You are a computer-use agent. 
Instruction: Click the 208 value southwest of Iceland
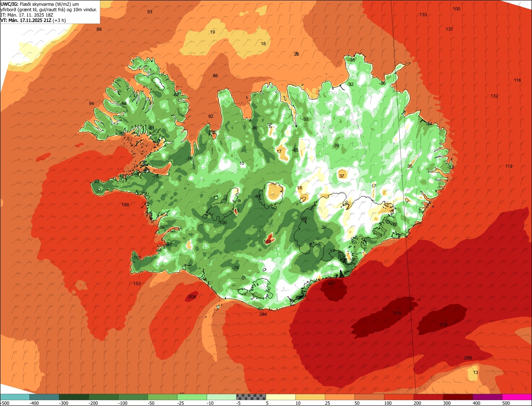(x=192, y=297)
